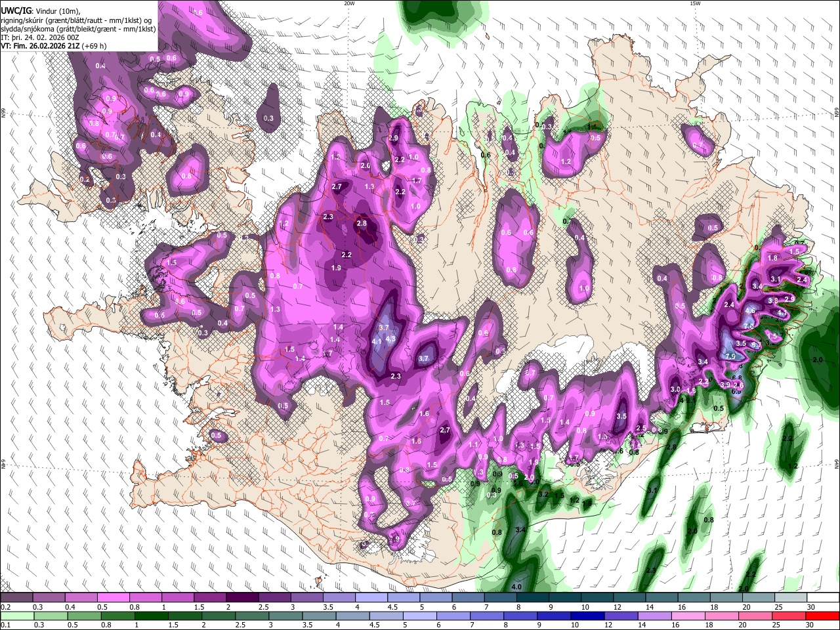Click the '0.1' label on the rain scale
The image size is (840, 630).
tap(5, 625)
